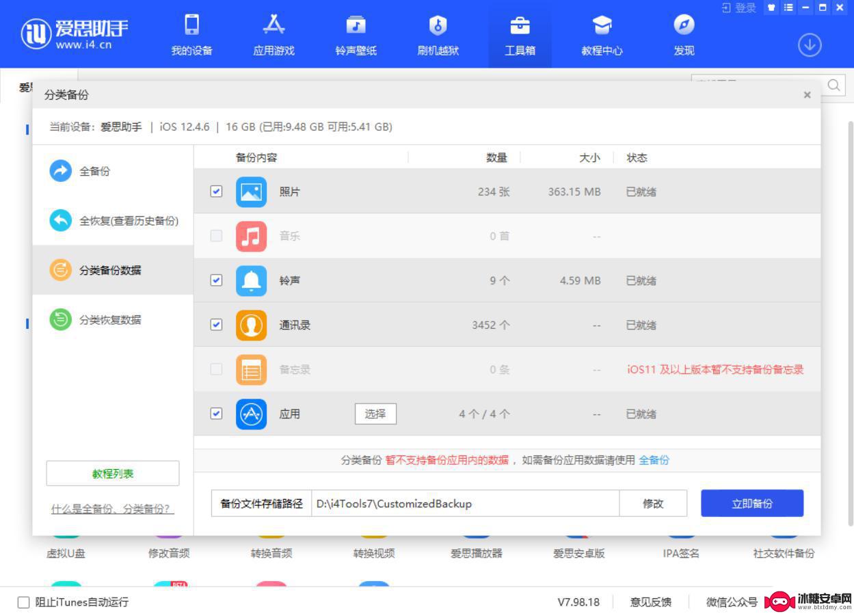This screenshot has height=616, width=854.
Task: Uncheck the 照片 checkbox
Action: click(x=216, y=191)
